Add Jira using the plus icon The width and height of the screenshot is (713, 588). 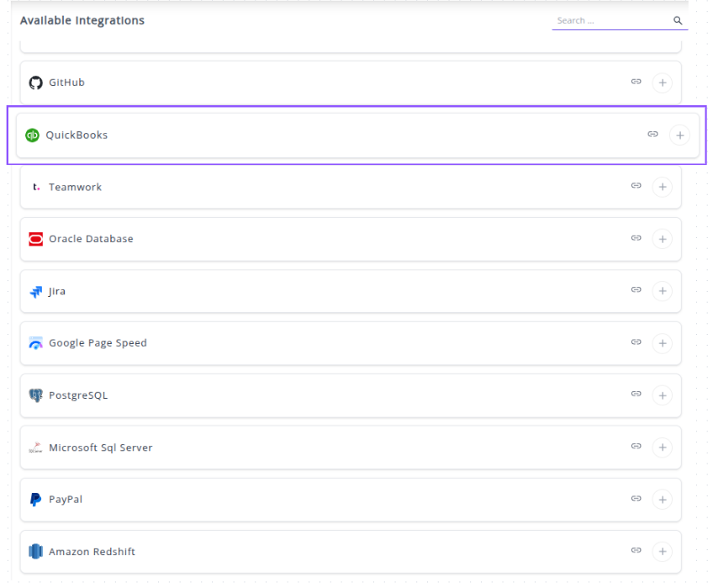[662, 291]
